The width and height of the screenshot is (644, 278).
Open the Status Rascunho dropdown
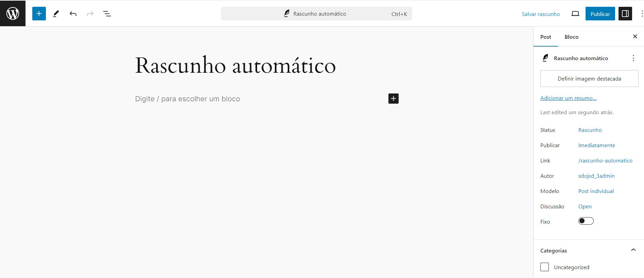pyautogui.click(x=590, y=130)
